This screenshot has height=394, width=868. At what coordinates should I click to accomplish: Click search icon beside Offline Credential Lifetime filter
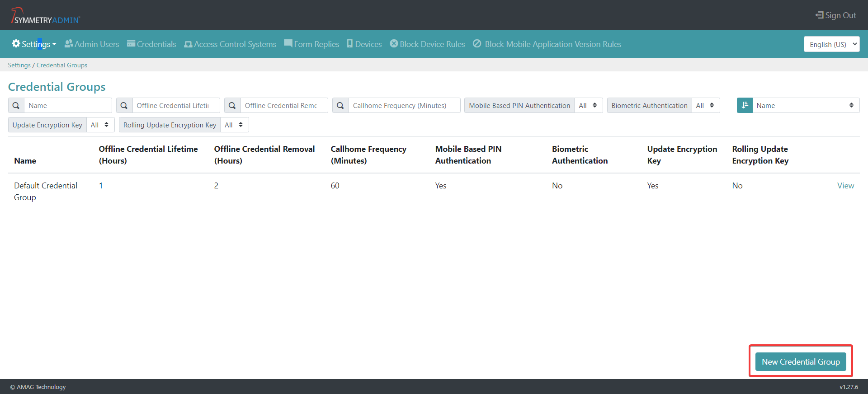(124, 105)
